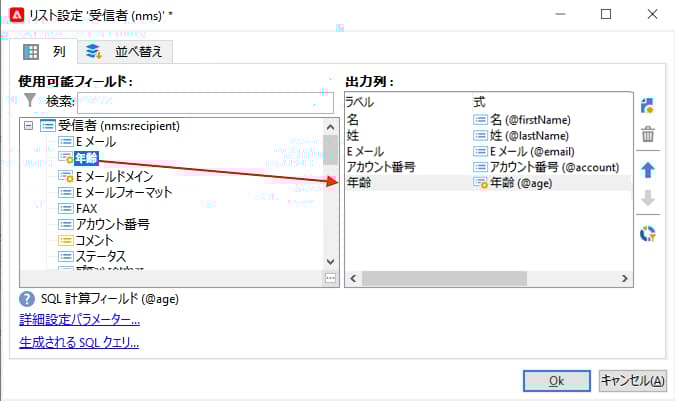Screen dimensions: 675x401
Task: Switch to the 列 tab
Action: (x=44, y=52)
